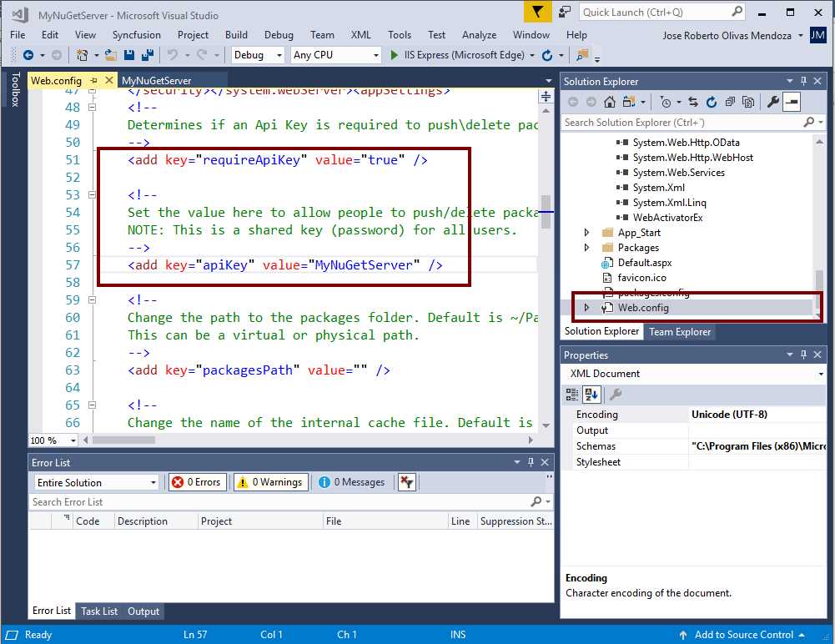Click Sync with Active Document arrows icon

(x=693, y=102)
